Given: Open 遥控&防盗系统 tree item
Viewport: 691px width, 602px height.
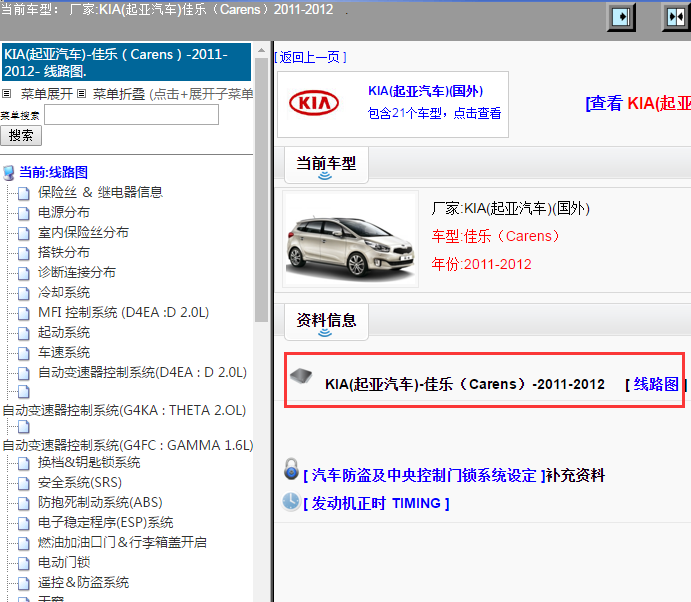Looking at the screenshot, I should coord(83,583).
